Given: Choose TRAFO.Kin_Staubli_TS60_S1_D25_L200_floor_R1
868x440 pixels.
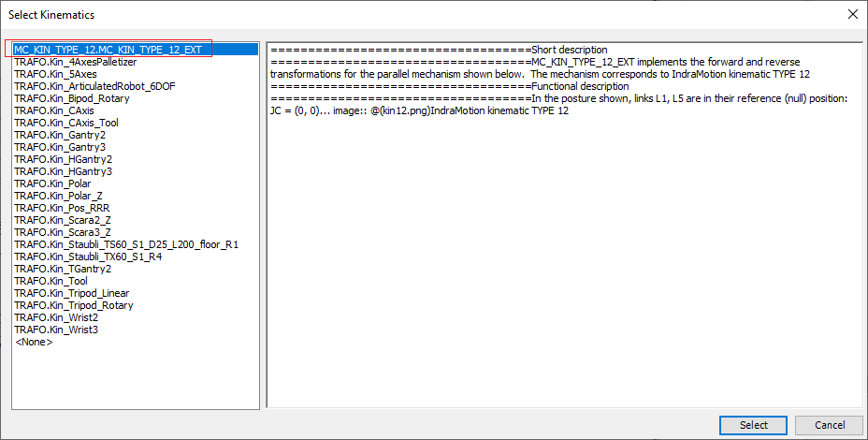Looking at the screenshot, I should point(126,244).
